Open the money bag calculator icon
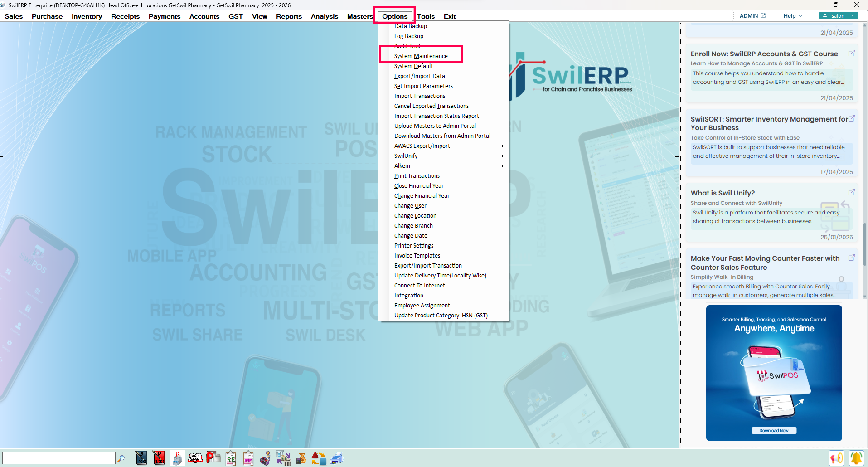The width and height of the screenshot is (868, 467). pyautogui.click(x=301, y=458)
